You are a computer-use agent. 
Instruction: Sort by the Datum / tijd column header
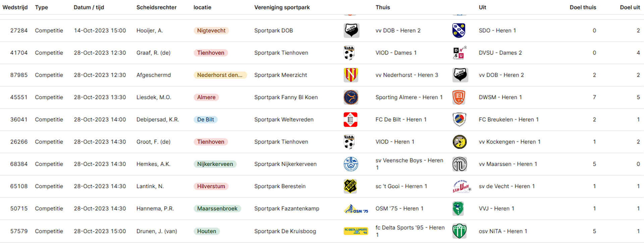click(x=89, y=7)
